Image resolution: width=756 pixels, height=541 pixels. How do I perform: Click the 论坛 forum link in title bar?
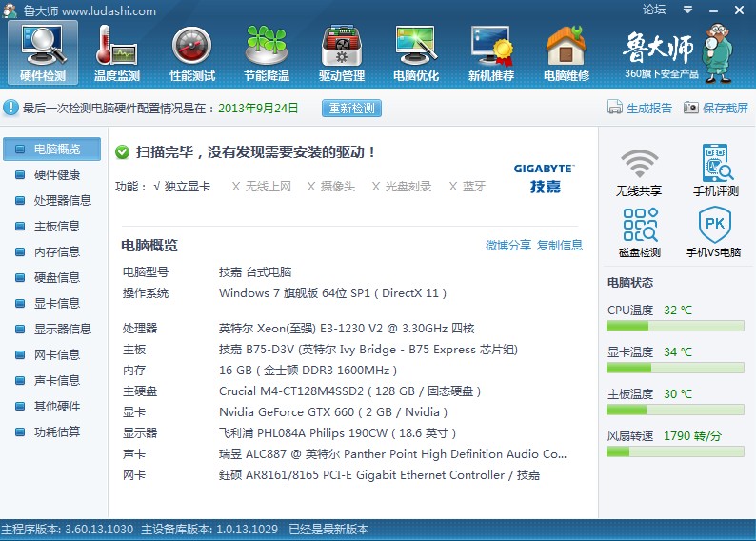pos(654,10)
